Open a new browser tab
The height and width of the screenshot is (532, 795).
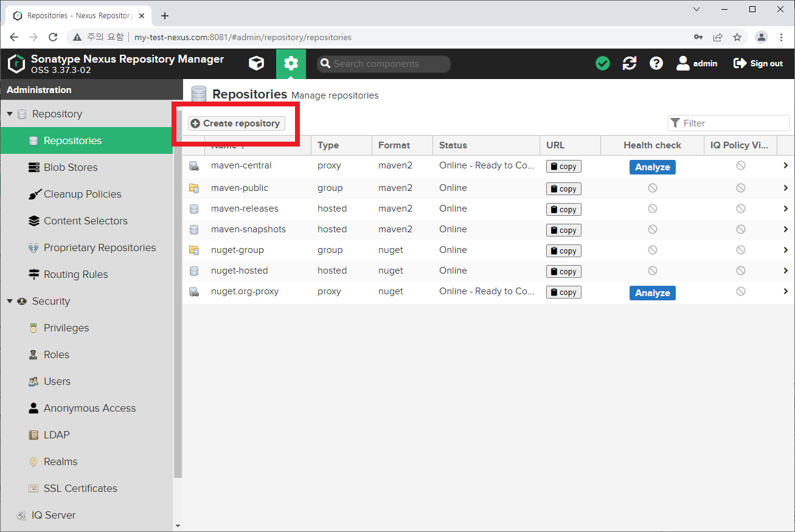[x=165, y=16]
